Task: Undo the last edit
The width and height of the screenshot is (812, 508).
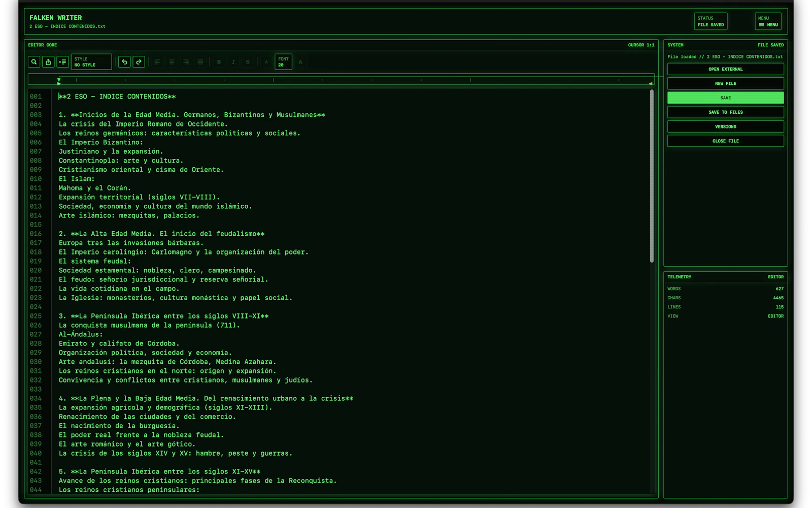Action: pos(124,62)
